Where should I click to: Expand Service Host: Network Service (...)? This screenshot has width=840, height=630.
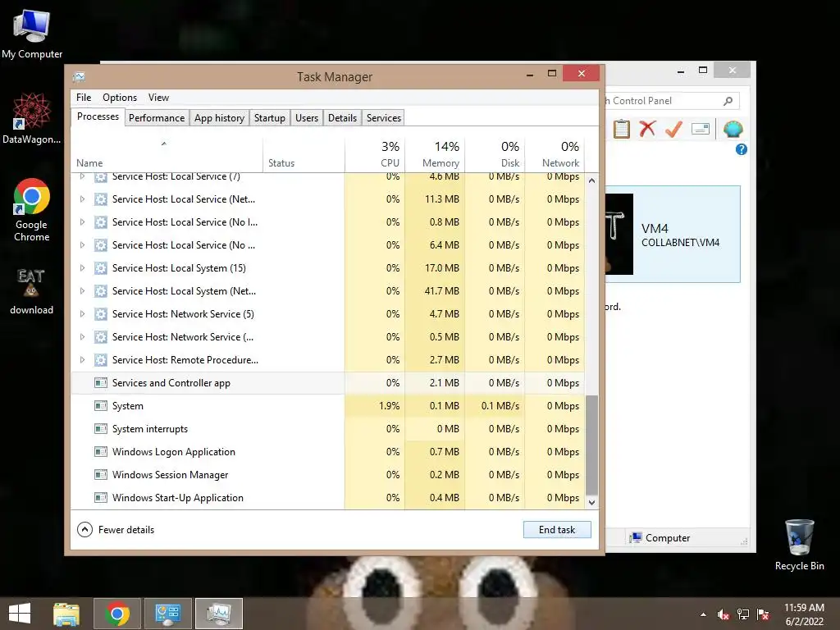click(82, 336)
